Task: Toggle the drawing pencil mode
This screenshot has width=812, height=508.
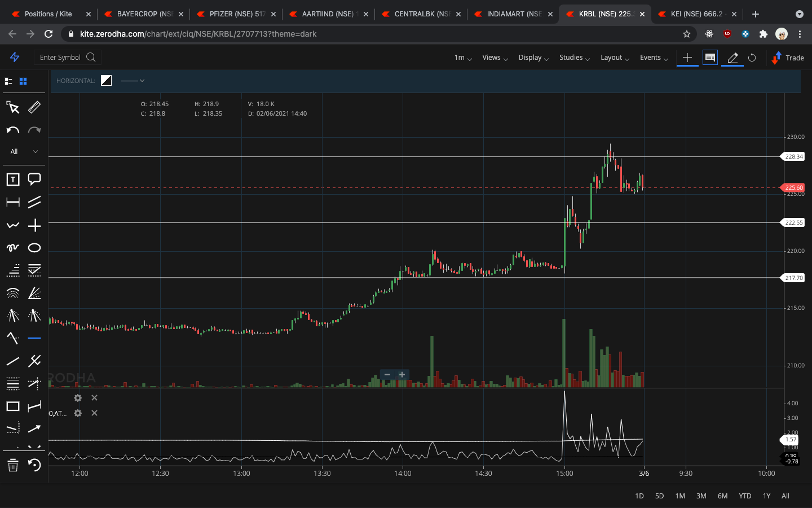Action: coord(731,58)
